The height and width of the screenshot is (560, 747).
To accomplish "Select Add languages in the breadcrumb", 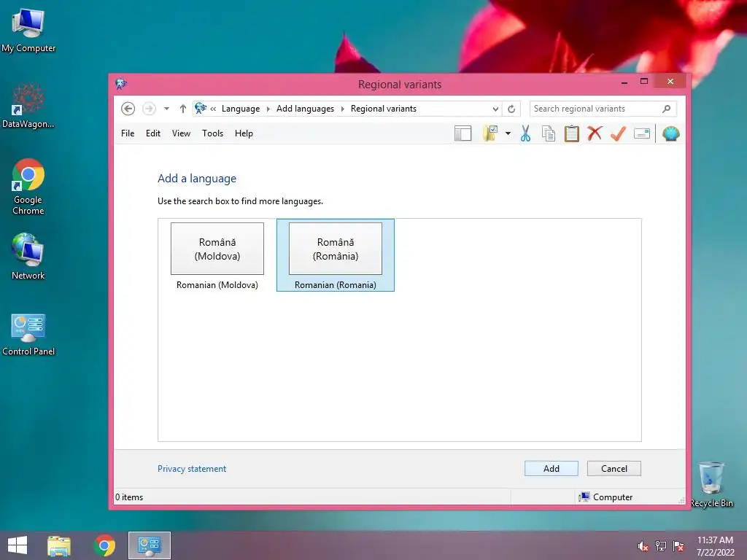I will point(306,109).
